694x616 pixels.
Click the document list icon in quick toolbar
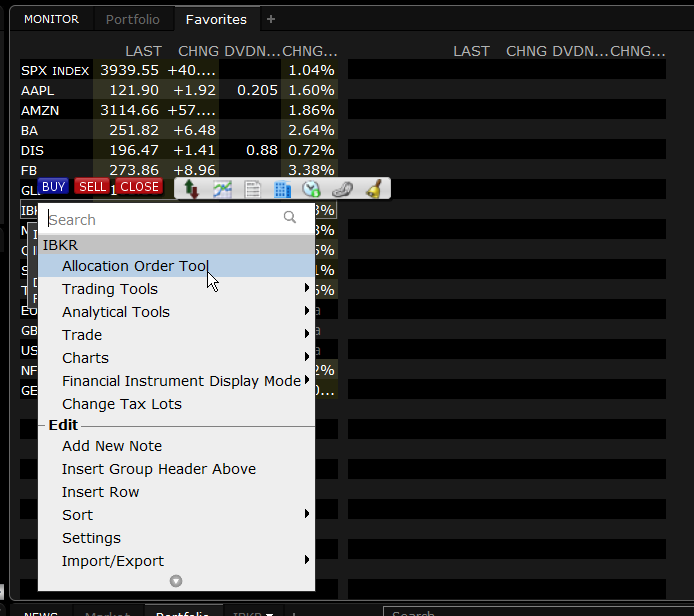[253, 189]
